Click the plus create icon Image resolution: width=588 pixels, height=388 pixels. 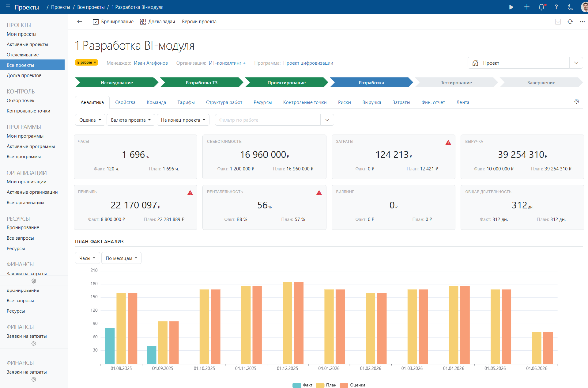(527, 7)
